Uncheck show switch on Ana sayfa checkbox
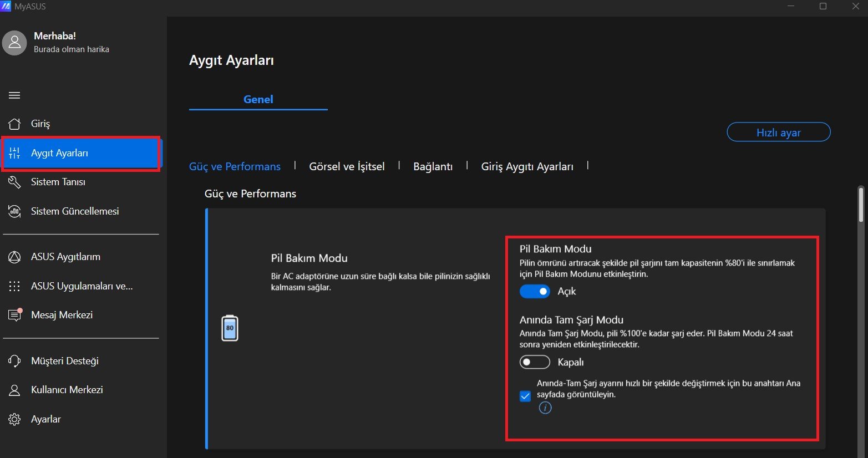This screenshot has width=868, height=458. pos(525,396)
